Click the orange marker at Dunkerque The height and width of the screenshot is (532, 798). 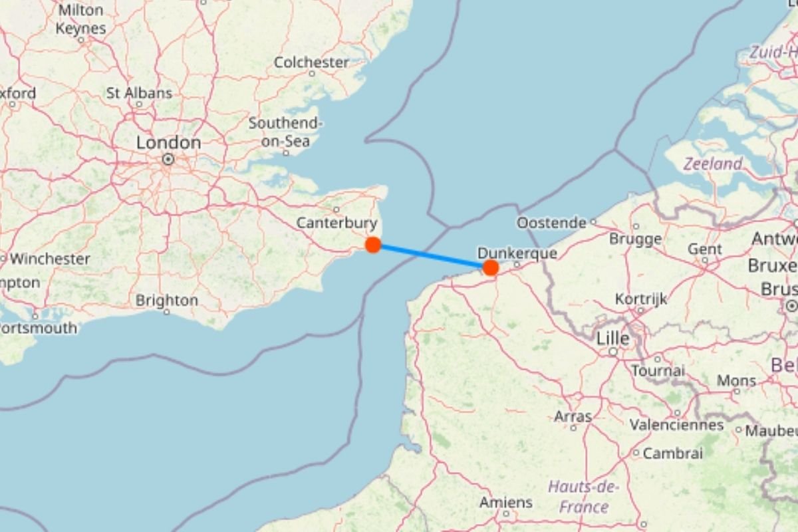click(491, 267)
